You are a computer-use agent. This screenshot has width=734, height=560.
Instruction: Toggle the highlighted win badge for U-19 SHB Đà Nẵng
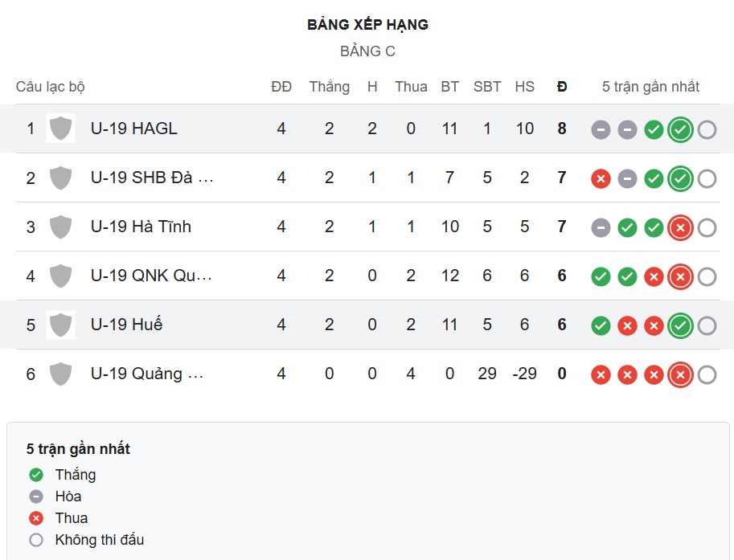pos(679,178)
